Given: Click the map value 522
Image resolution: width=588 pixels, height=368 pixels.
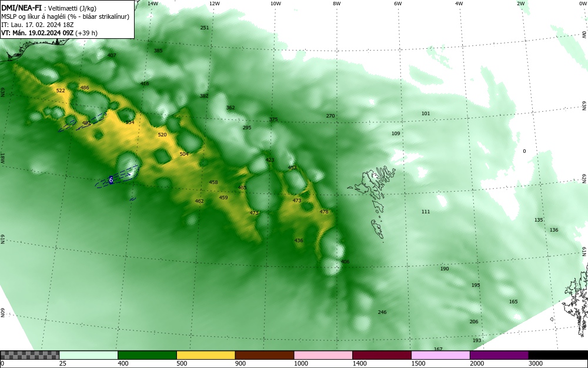Looking at the screenshot, I should (x=61, y=91).
